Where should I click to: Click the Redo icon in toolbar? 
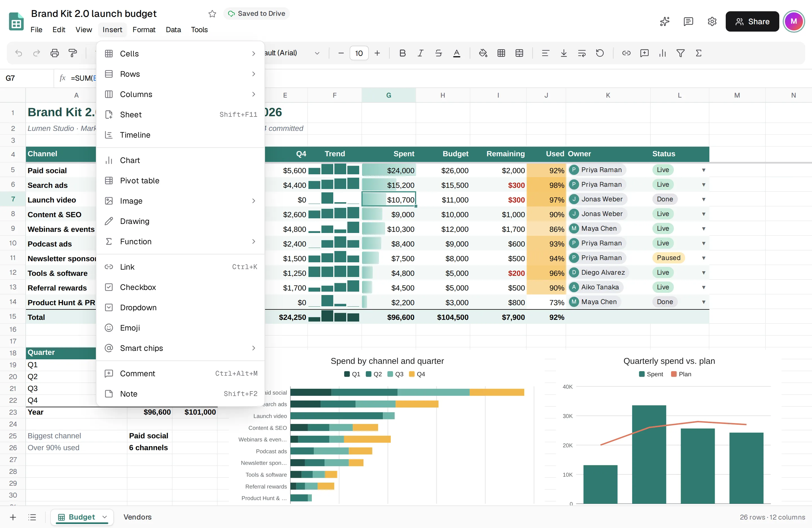(x=36, y=53)
